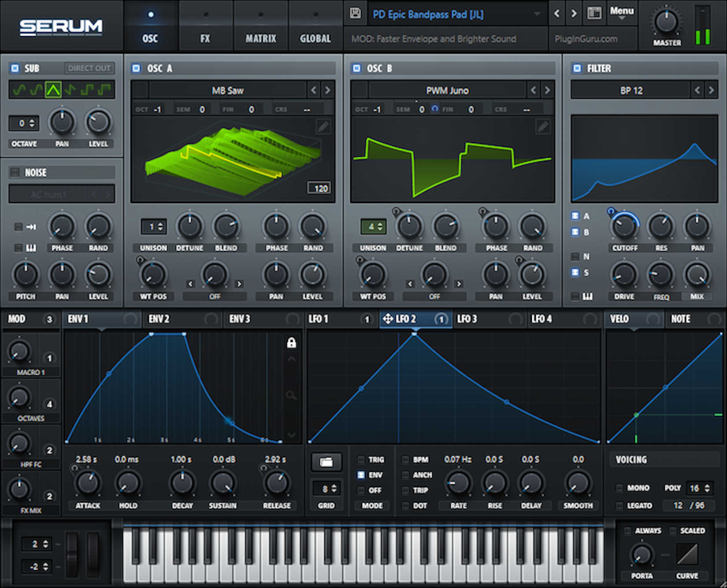Expand the Menu dropdown
This screenshot has width=727, height=588.
622,13
